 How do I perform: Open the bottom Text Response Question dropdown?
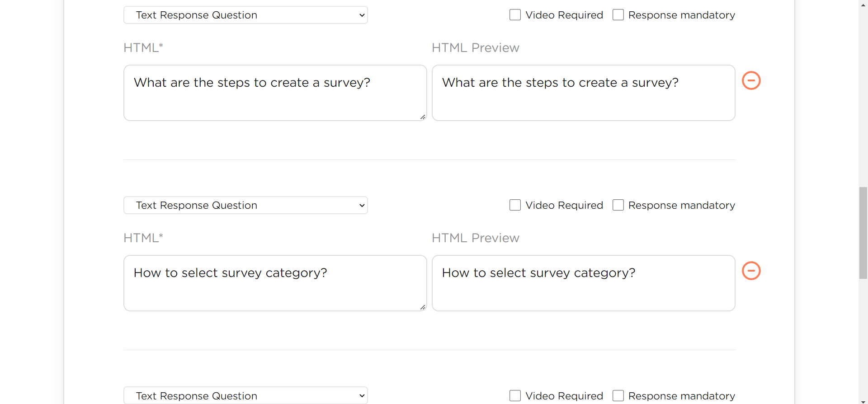(245, 395)
